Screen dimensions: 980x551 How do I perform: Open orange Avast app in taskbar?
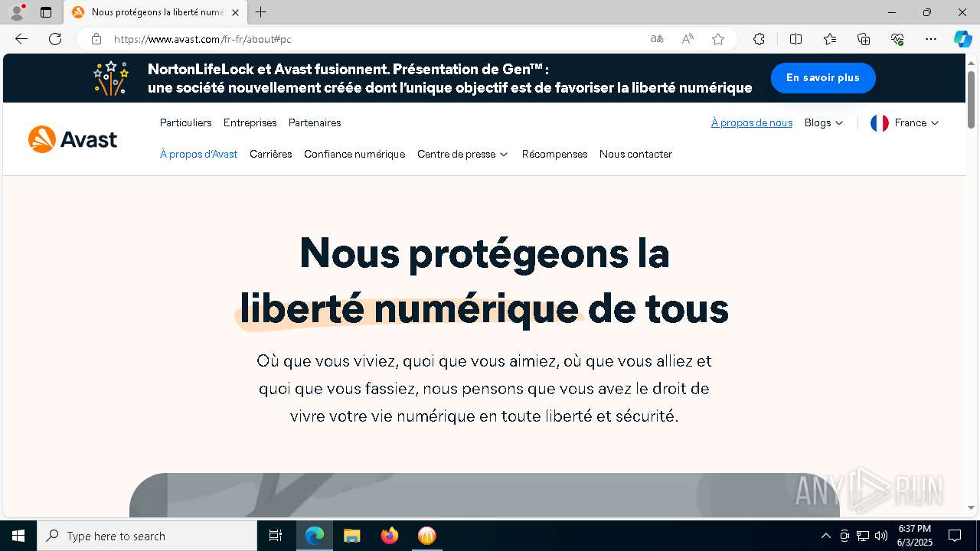(427, 536)
